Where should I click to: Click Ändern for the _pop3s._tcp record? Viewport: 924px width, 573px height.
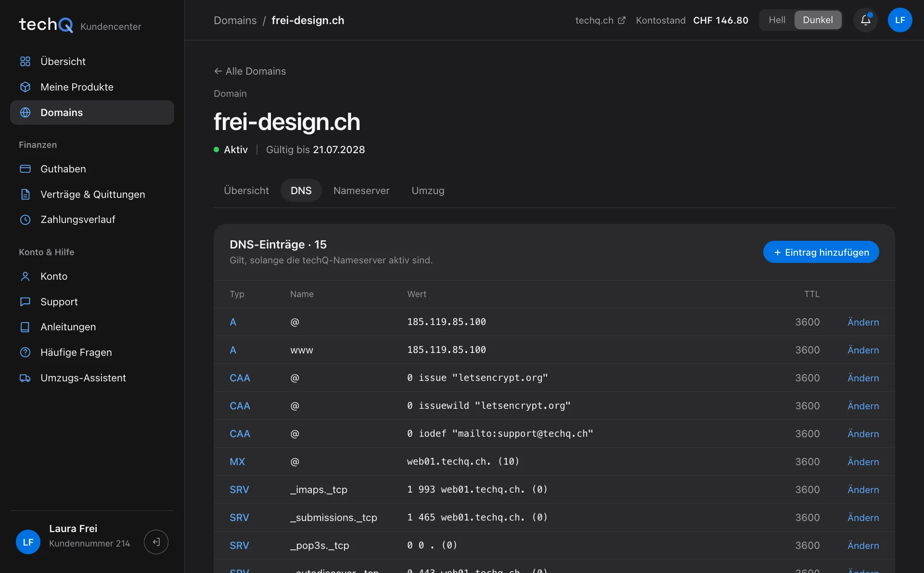point(863,546)
